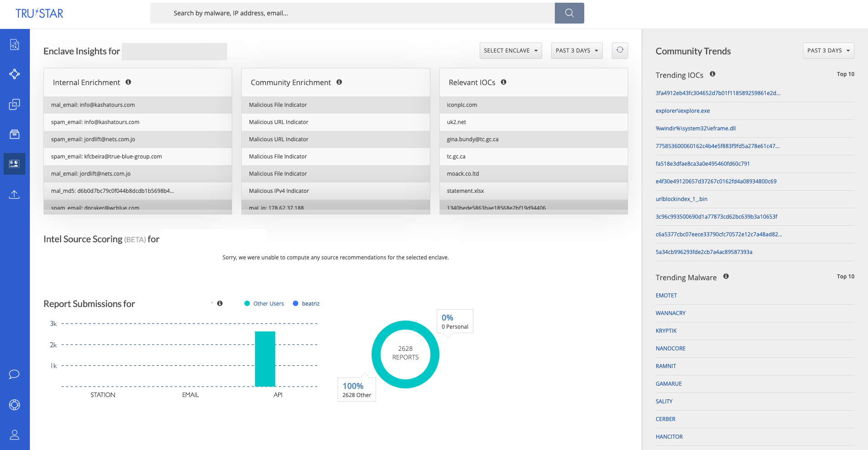Click the copy documents sidebar icon

pyautogui.click(x=14, y=105)
